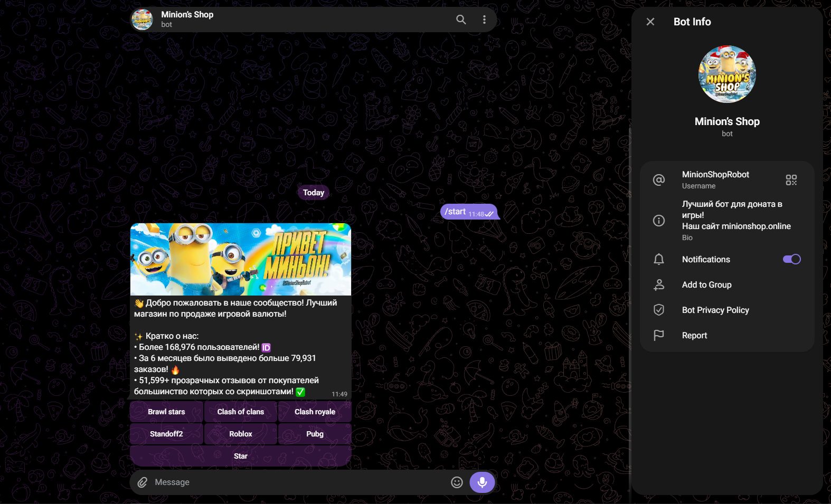Click the sparkles emoji before 'Кратко о нас'
The height and width of the screenshot is (504, 831).
tap(139, 337)
